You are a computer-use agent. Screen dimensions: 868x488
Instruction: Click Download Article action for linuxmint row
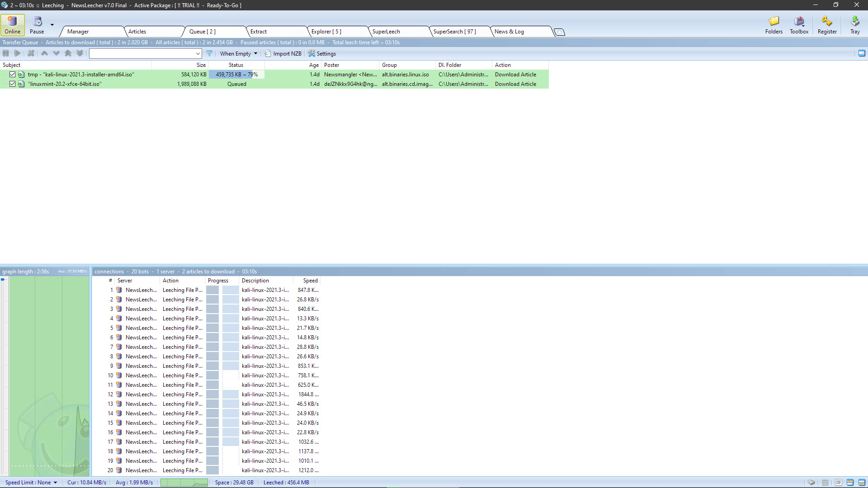515,84
